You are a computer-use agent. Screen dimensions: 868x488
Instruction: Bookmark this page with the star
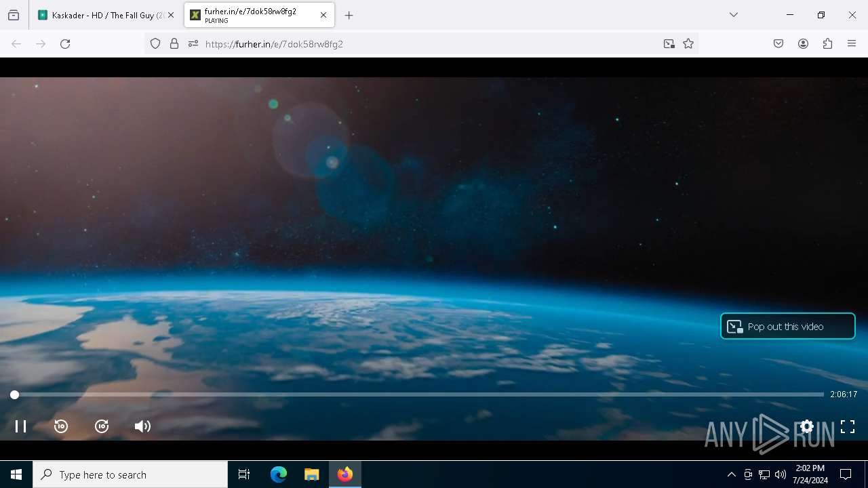(x=688, y=44)
